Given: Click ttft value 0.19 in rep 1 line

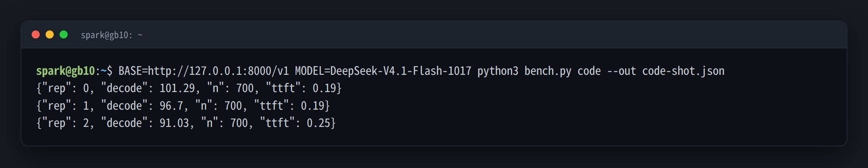Looking at the screenshot, I should (x=313, y=106).
